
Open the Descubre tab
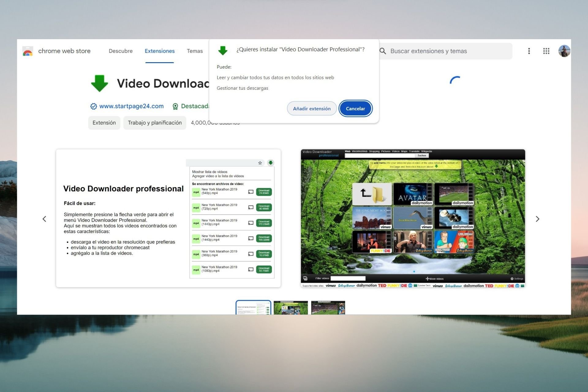[x=121, y=51]
